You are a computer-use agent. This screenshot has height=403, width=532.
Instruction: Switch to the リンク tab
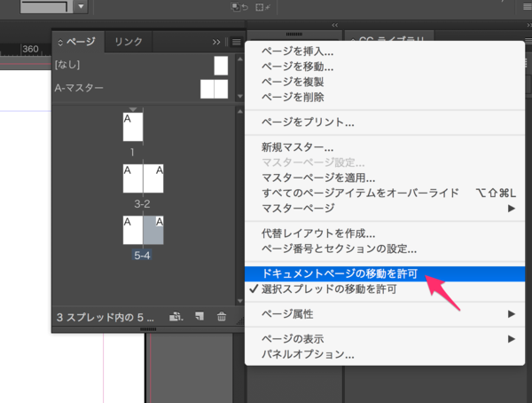pos(129,42)
